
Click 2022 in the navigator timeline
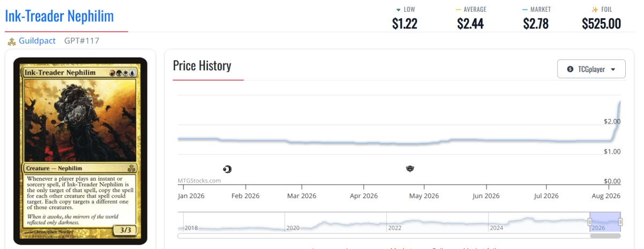pos(394,228)
